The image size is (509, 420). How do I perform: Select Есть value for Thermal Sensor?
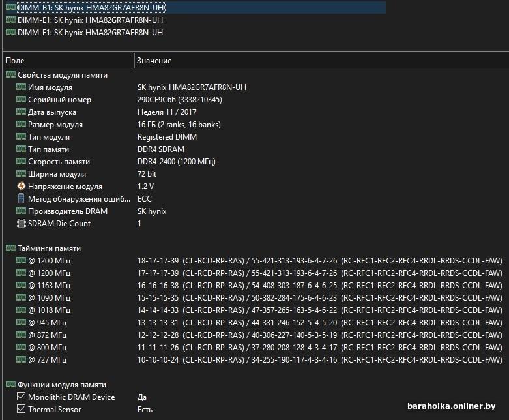point(145,410)
